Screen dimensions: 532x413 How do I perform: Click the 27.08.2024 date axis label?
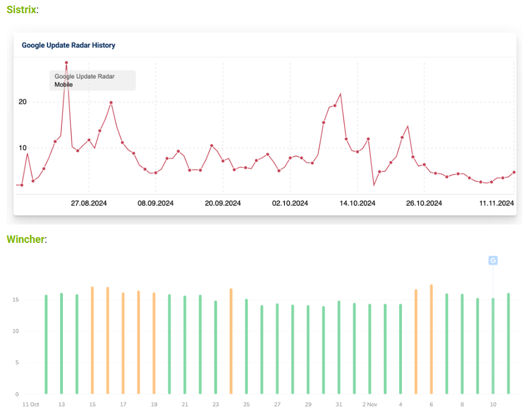(x=89, y=203)
